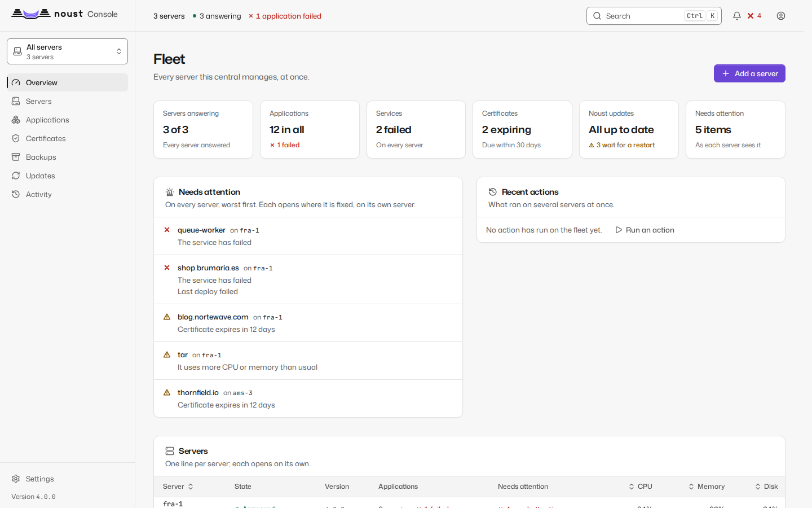
Task: Open the Needs attention 5 items card
Action: [x=735, y=129]
